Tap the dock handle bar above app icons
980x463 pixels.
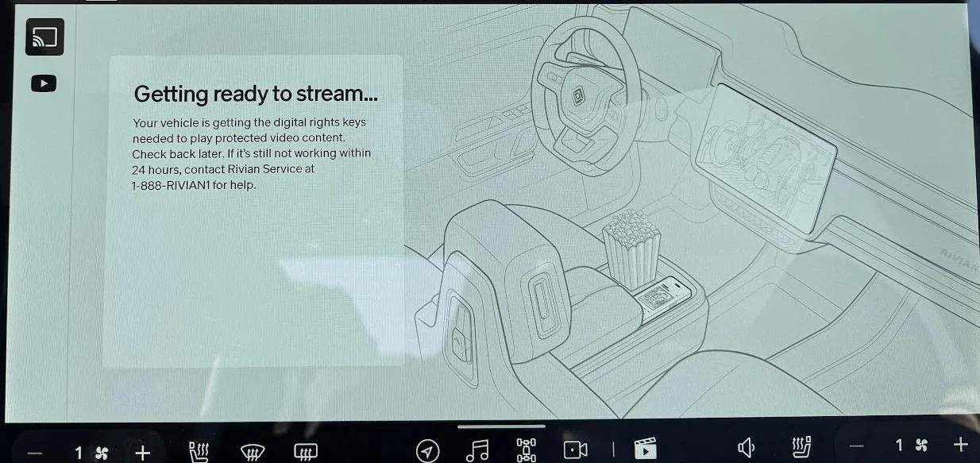501,427
